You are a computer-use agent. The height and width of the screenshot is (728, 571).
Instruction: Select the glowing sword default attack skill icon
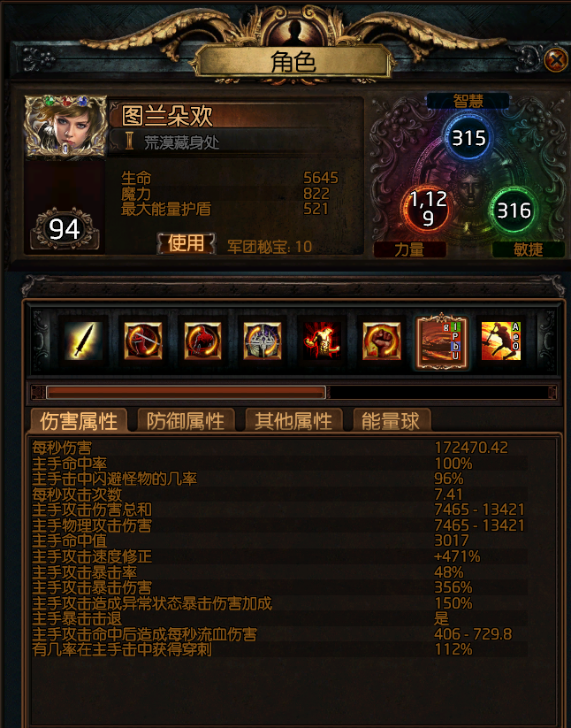83,341
